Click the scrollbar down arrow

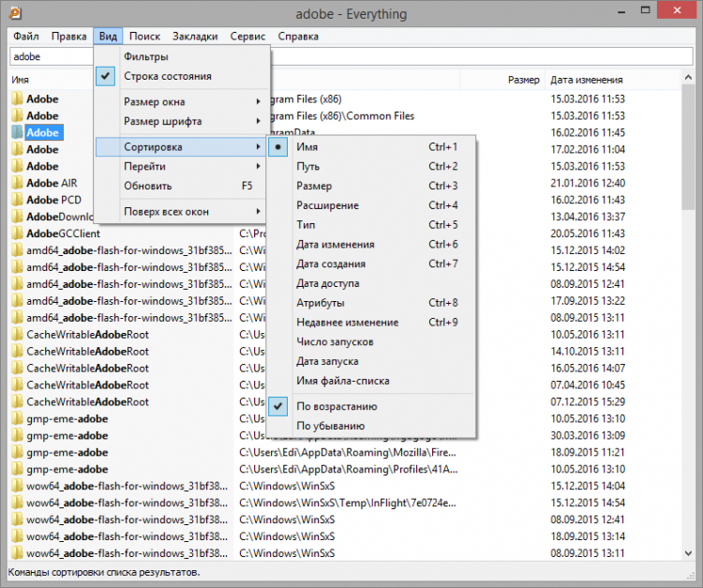click(x=688, y=553)
